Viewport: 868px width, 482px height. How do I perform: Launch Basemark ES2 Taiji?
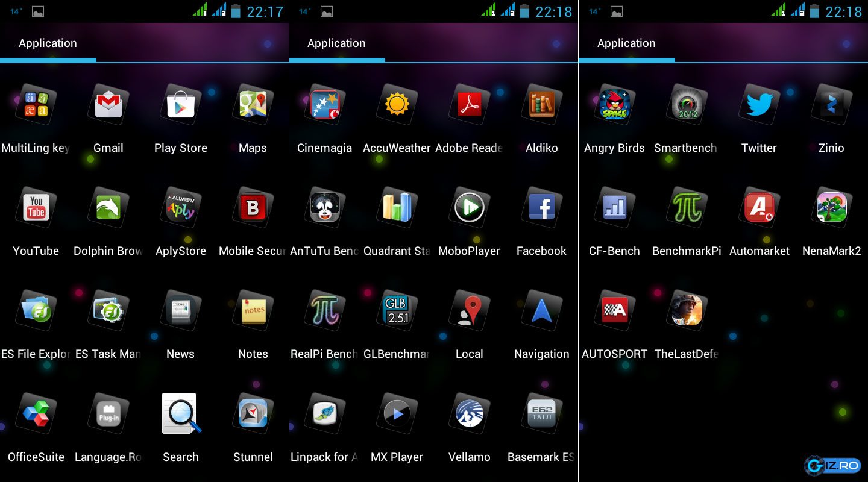tap(542, 413)
